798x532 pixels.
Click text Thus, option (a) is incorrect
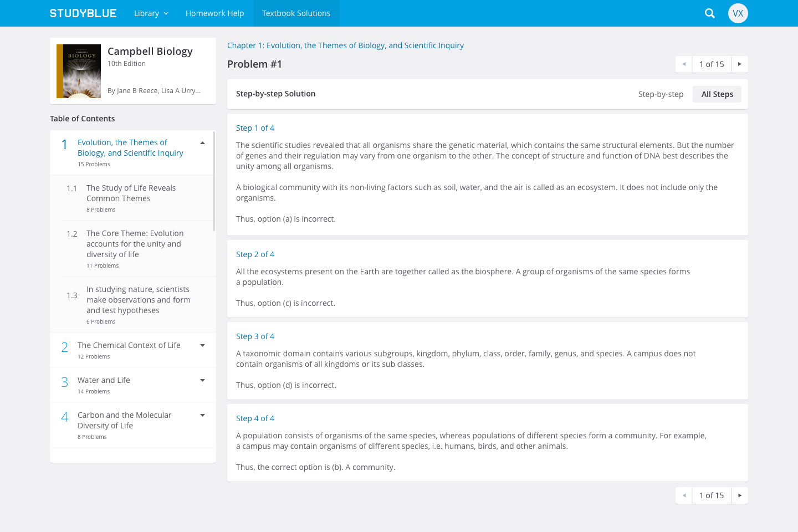(286, 219)
